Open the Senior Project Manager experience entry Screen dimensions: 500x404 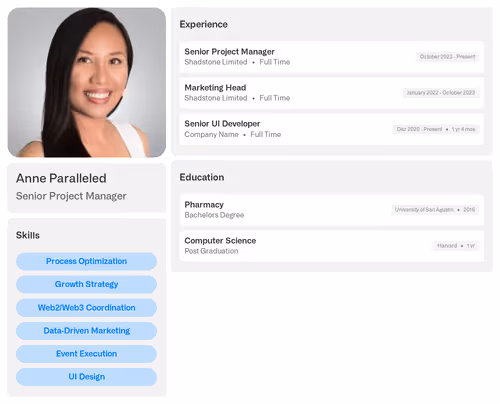pos(332,57)
